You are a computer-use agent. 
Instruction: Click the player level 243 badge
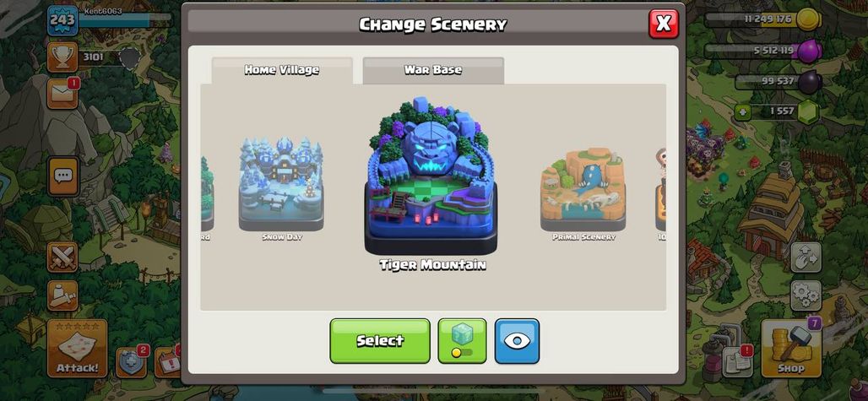coord(62,21)
